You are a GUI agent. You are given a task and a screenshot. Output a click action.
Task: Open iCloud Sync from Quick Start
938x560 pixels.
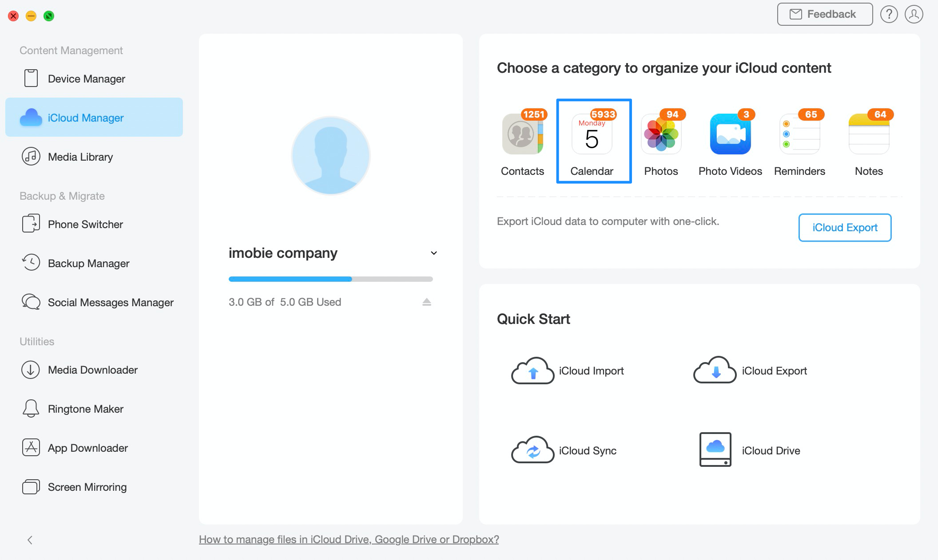[533, 450]
